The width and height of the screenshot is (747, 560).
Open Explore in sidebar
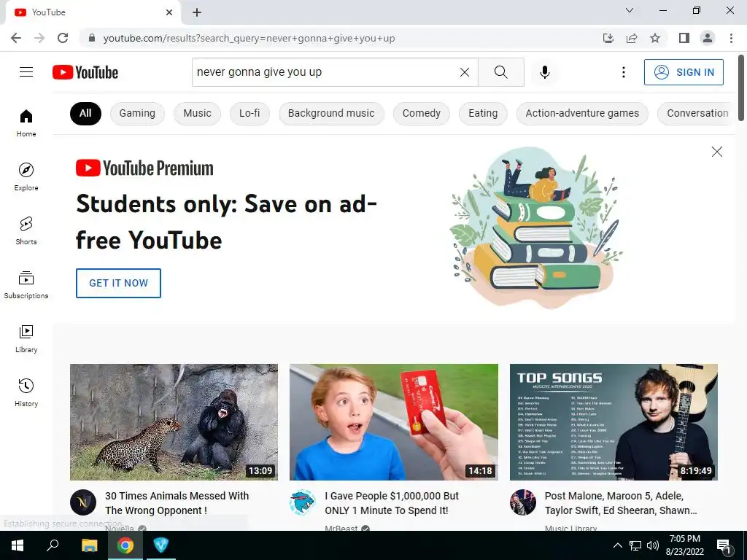26,176
